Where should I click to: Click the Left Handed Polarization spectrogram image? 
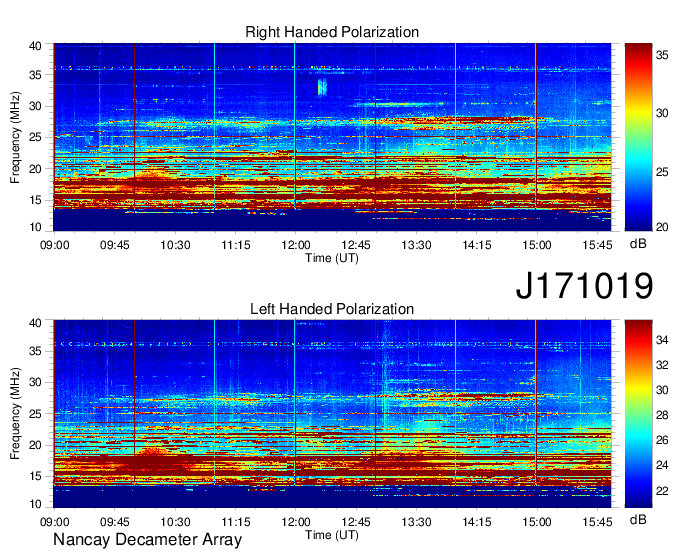pyautogui.click(x=332, y=414)
